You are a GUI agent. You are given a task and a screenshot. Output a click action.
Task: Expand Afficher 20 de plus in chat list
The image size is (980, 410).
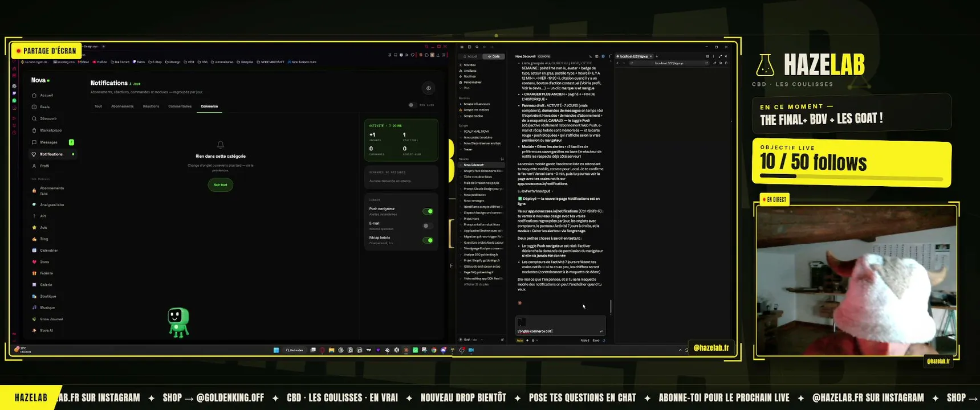[476, 284]
